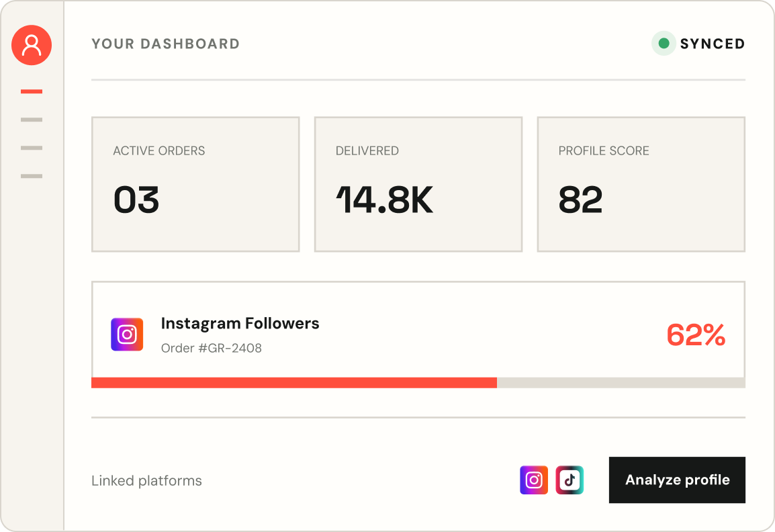Open the Instagram Followers order title

240,323
